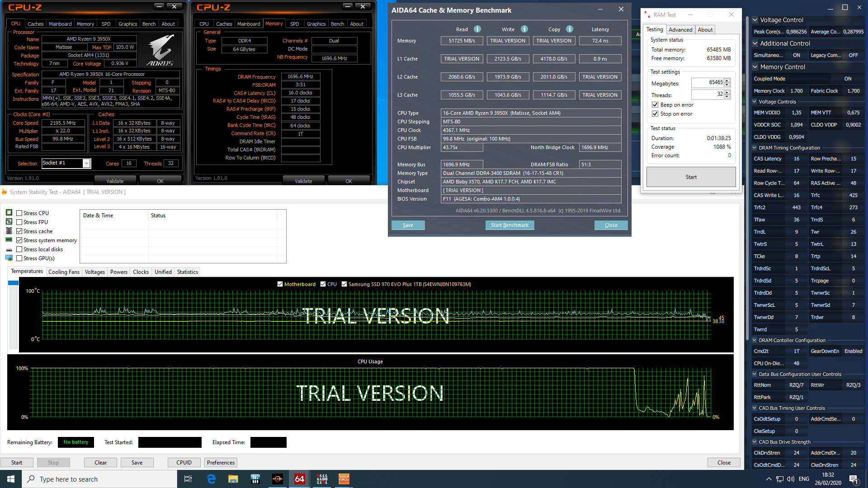
Task: Increase the Threads value using the stepper
Action: (x=727, y=93)
